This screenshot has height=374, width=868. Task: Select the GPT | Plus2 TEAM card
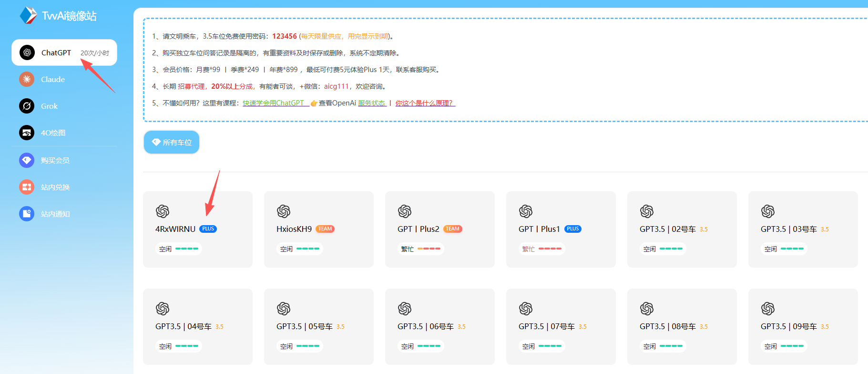[439, 229]
